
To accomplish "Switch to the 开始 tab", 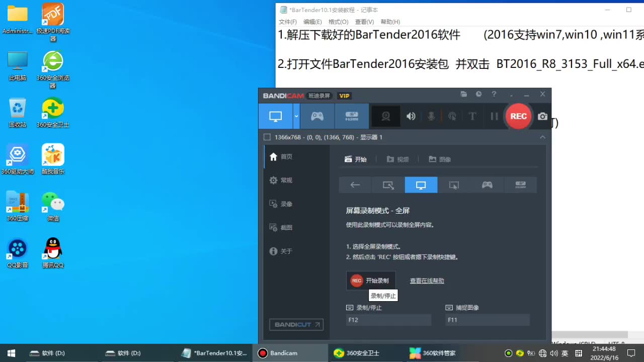I will tap(356, 159).
